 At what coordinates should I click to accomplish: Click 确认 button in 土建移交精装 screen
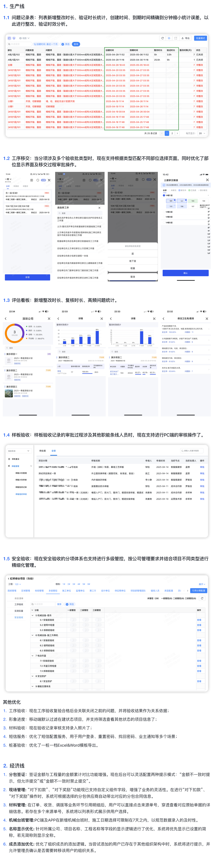coord(185,273)
